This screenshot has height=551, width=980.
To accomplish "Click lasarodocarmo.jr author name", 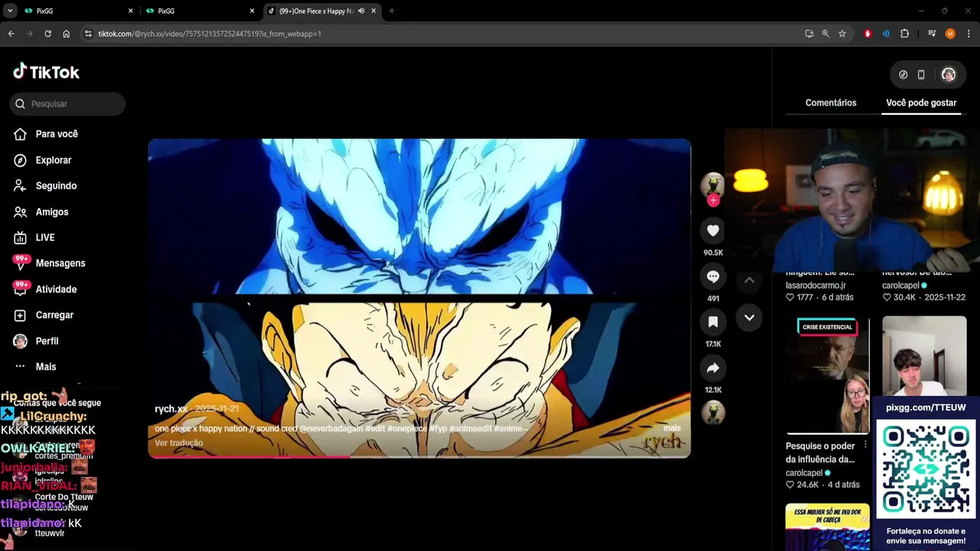I will point(815,285).
